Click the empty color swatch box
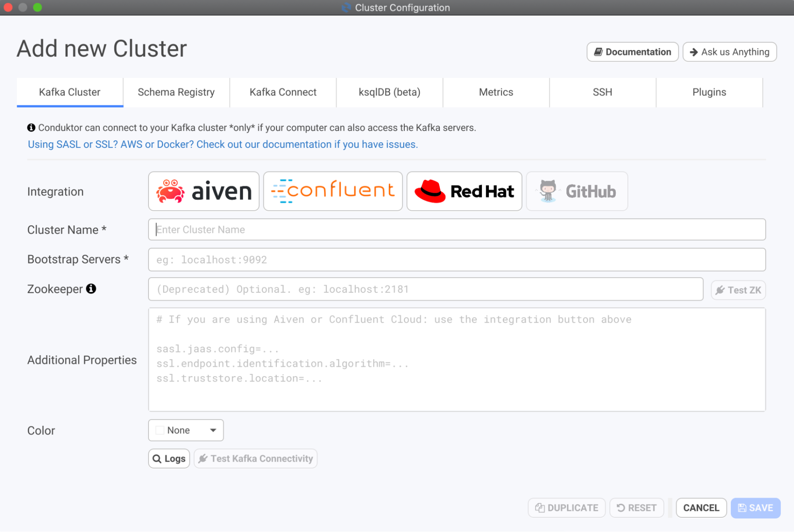Image resolution: width=794 pixels, height=532 pixels. pos(160,430)
